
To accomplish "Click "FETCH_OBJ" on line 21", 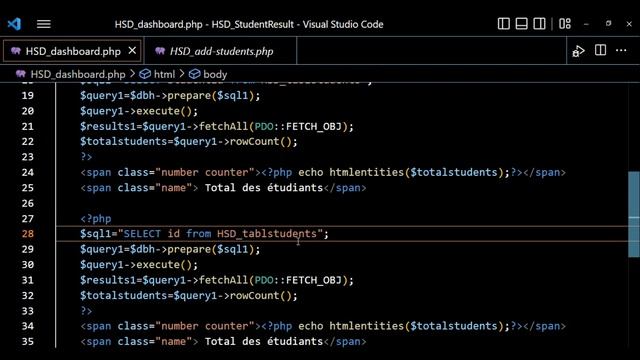I will coord(313,127).
